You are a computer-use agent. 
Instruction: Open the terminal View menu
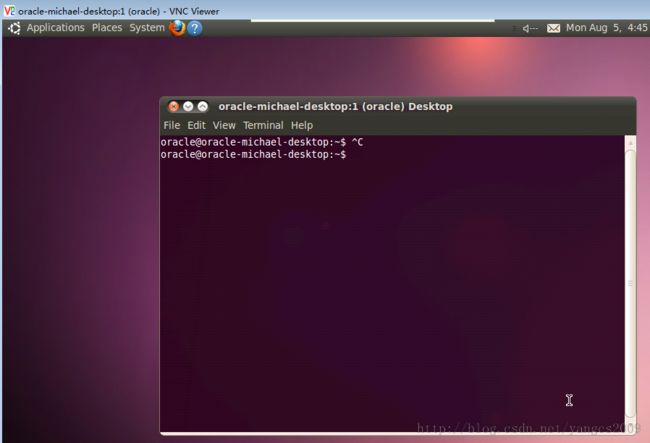pyautogui.click(x=224, y=125)
